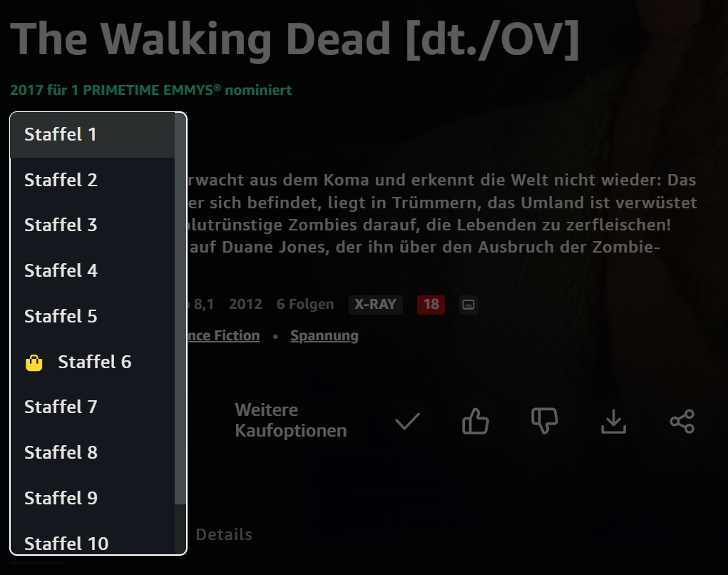Toggle the watchlist checkmark icon
The width and height of the screenshot is (728, 575).
pos(407,422)
